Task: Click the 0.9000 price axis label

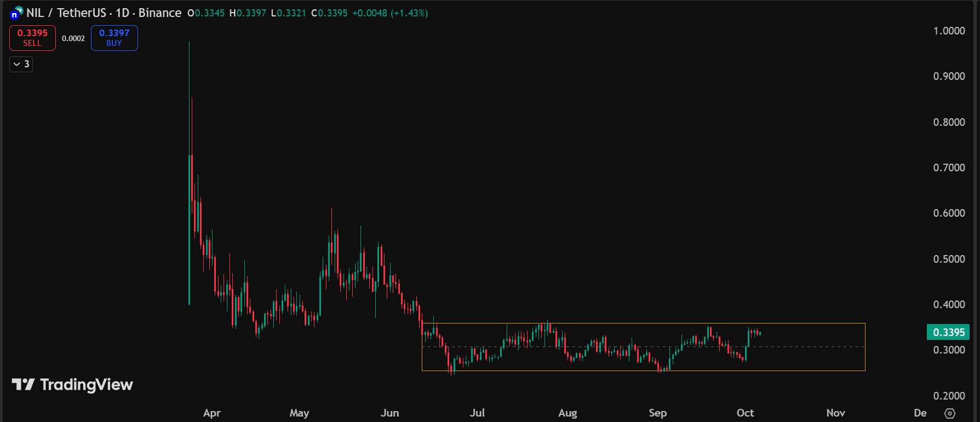Action: pos(949,76)
